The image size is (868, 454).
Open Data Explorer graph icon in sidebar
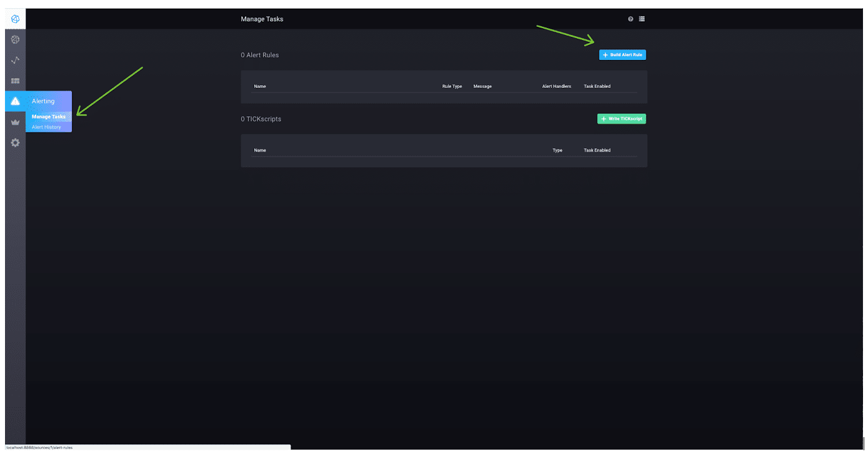tap(15, 60)
